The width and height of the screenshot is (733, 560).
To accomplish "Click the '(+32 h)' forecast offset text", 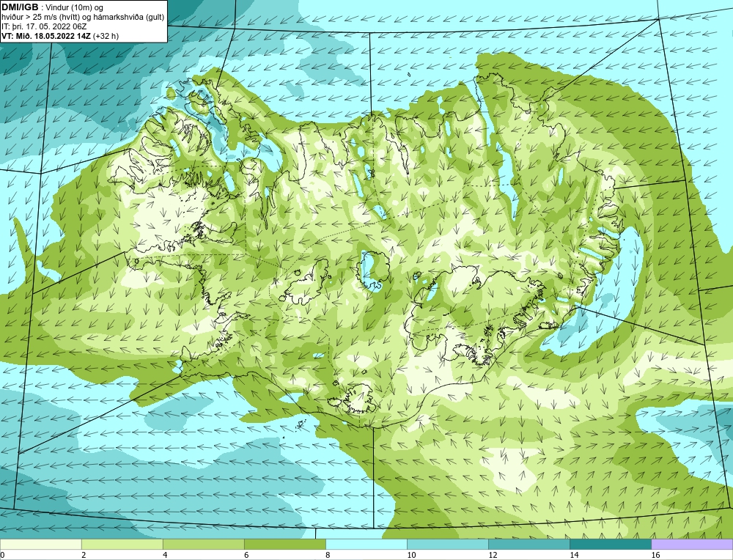I will 106,36.
